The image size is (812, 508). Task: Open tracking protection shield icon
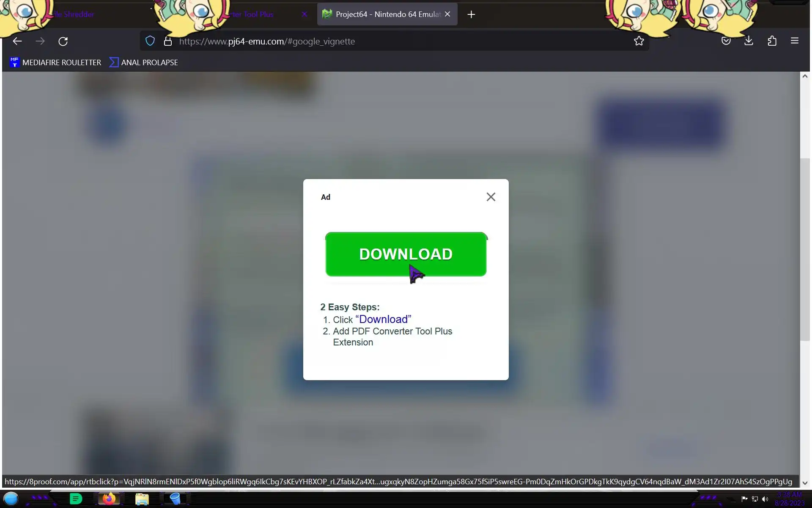click(x=150, y=41)
